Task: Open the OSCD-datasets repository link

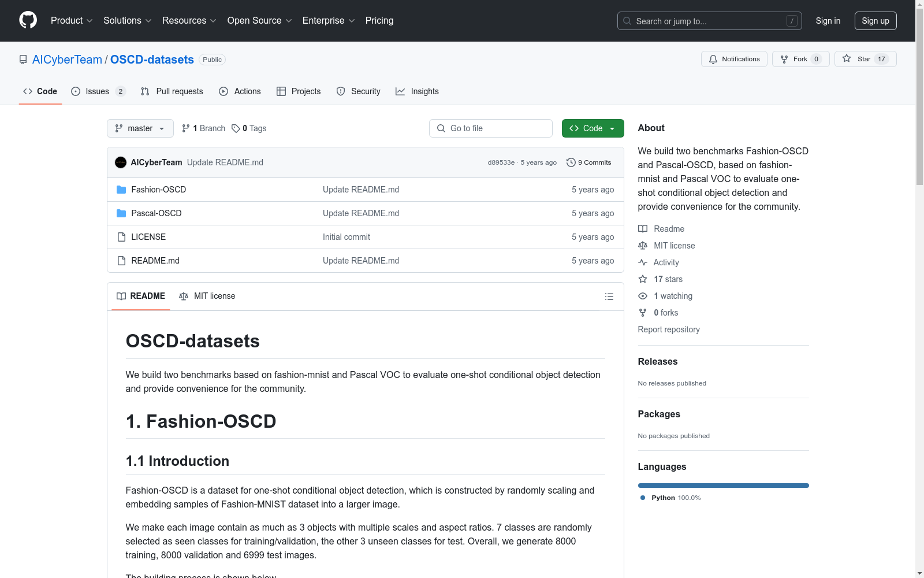Action: point(152,60)
